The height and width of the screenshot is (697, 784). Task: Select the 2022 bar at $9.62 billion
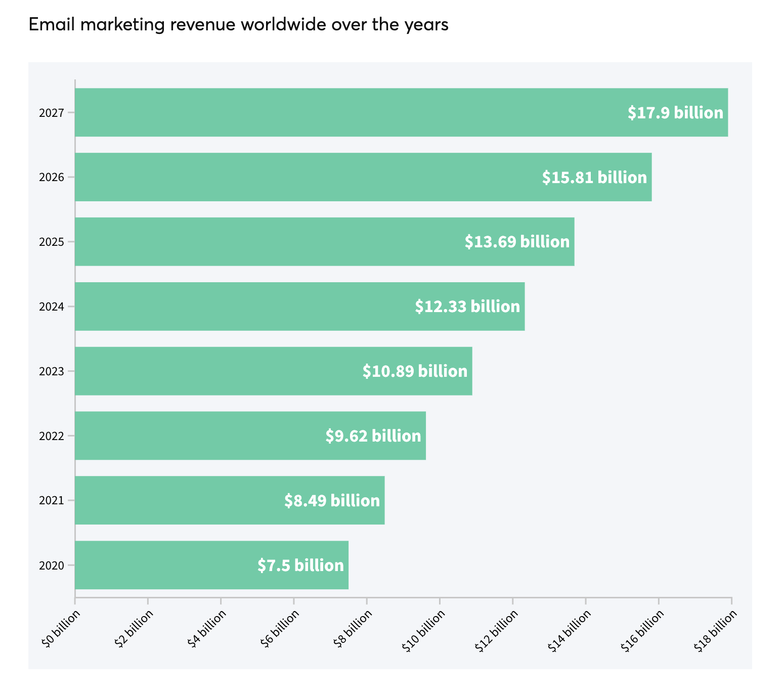tap(250, 436)
